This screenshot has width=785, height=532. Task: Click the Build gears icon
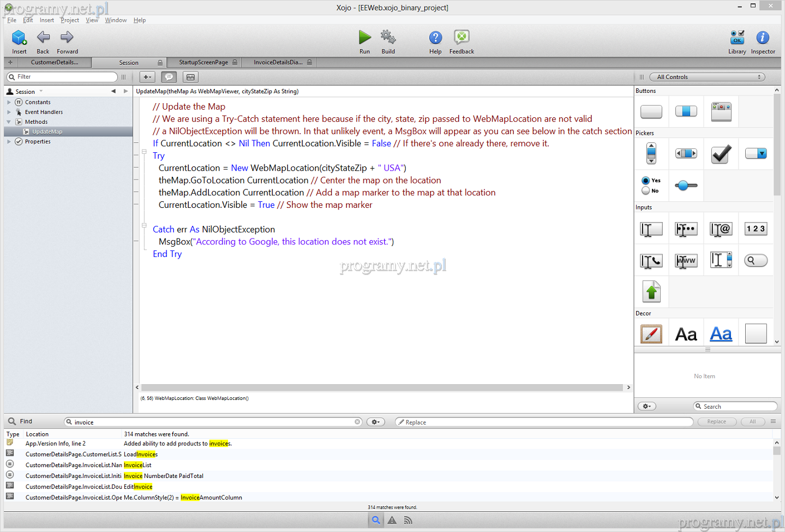388,38
